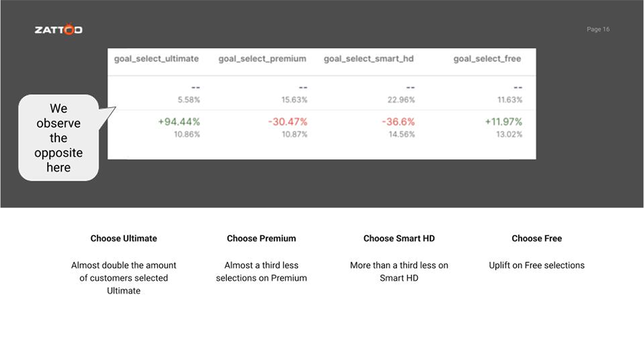
Task: Click the Page 16 indicator
Action: click(598, 29)
